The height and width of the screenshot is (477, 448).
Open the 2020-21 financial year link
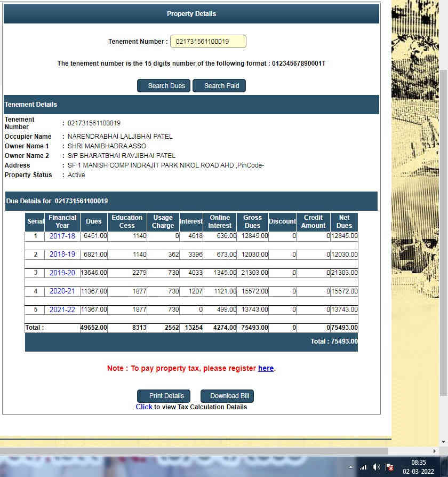click(x=62, y=291)
